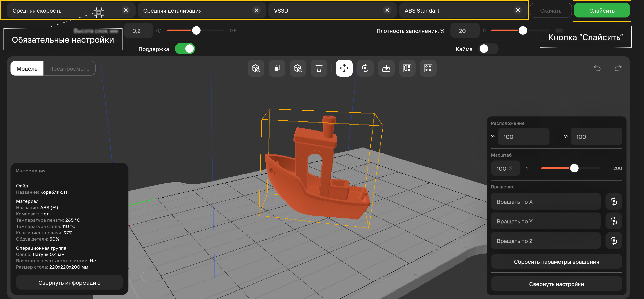Click 'Сбросить параметры вращения' button
644x299 pixels.
pyautogui.click(x=556, y=262)
